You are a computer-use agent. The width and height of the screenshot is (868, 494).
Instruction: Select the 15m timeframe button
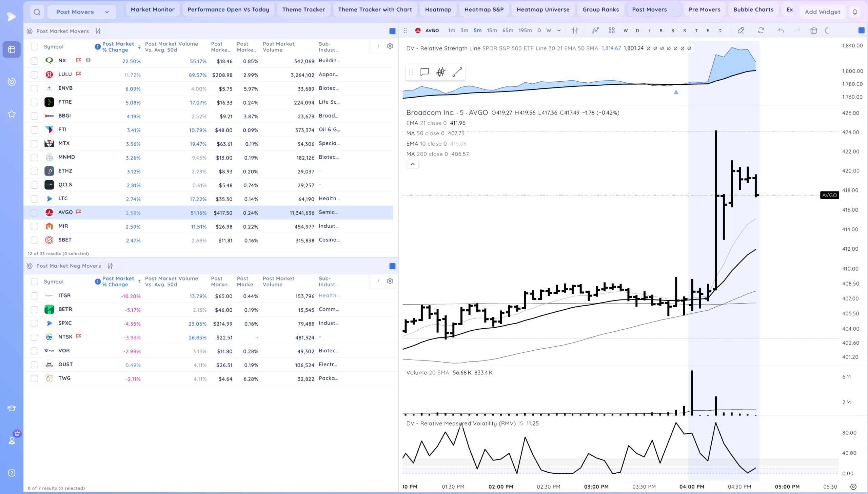click(492, 30)
